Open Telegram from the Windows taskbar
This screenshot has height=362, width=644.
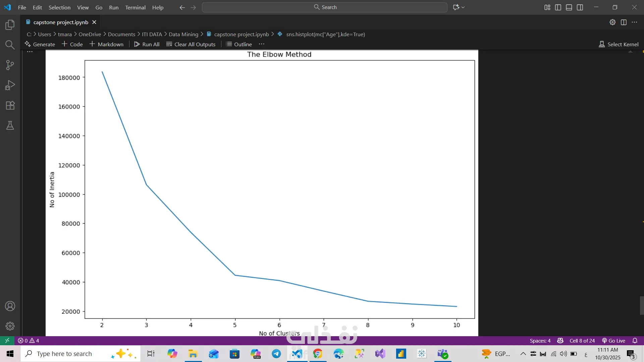276,354
